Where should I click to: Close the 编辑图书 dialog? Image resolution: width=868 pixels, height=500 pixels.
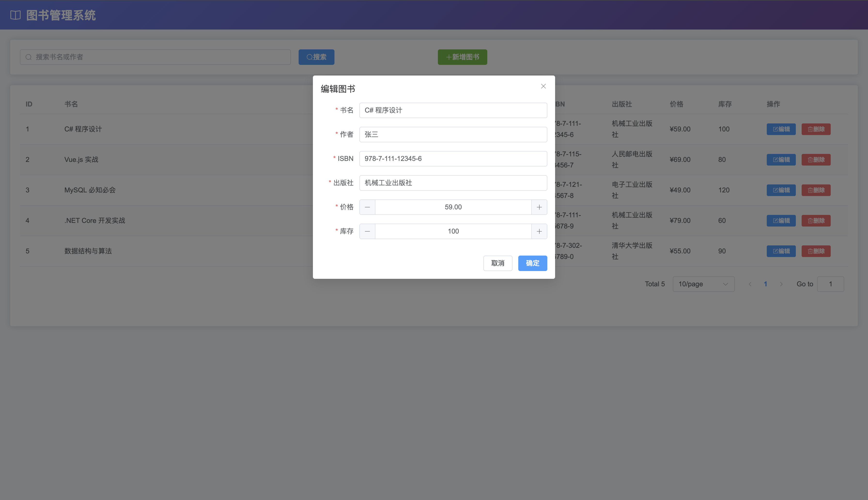[x=543, y=86]
